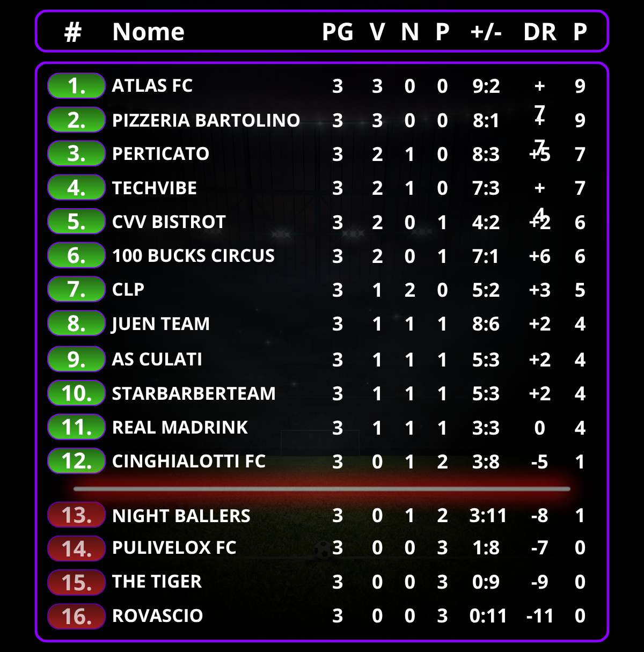The height and width of the screenshot is (652, 644).
Task: Select the green rank badge 9.
Action: coord(76,359)
